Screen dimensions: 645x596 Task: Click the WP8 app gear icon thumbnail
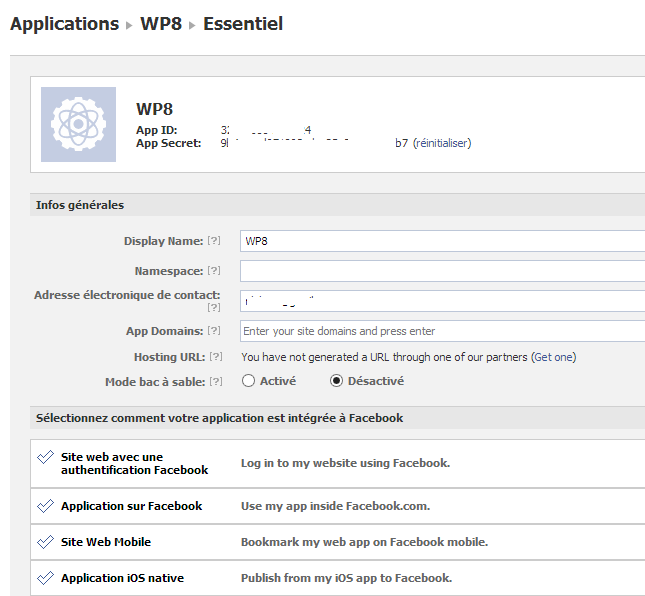(78, 124)
